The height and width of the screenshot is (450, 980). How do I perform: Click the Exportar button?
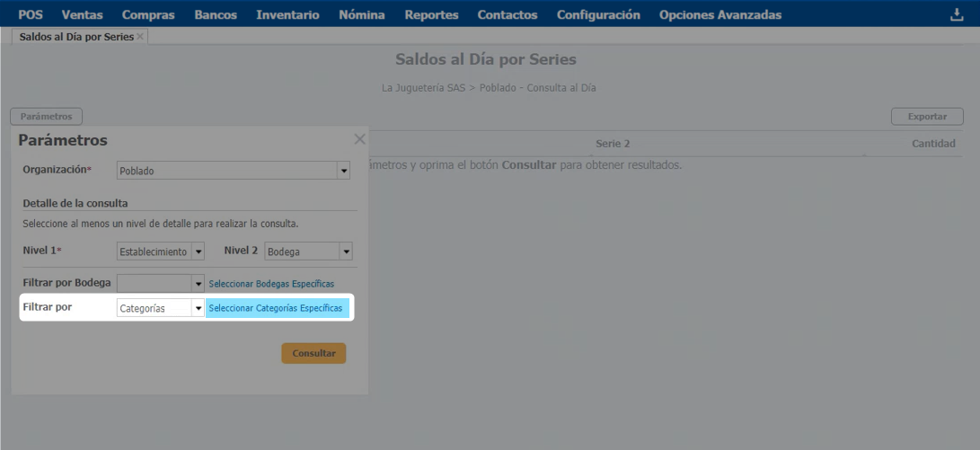927,117
